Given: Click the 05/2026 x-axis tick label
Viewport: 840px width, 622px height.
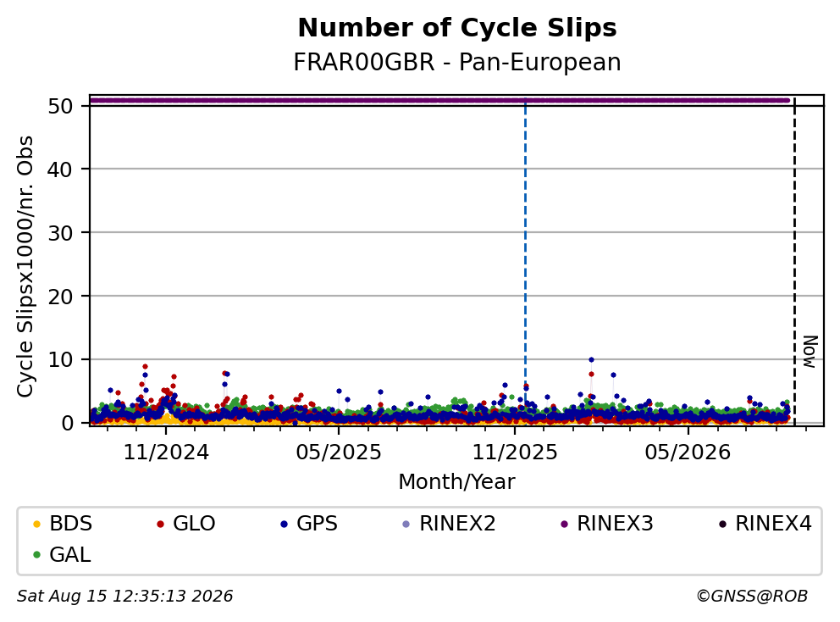Looking at the screenshot, I should pos(688,453).
